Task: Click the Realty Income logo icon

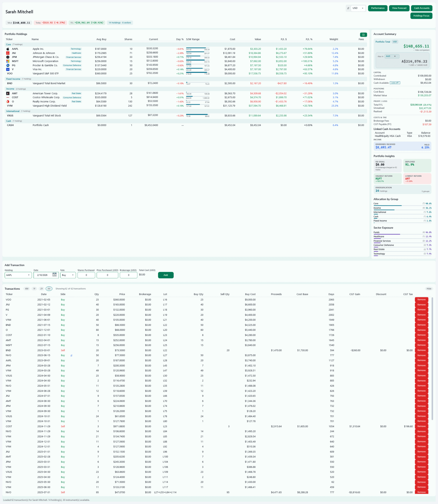Action: 8,101
